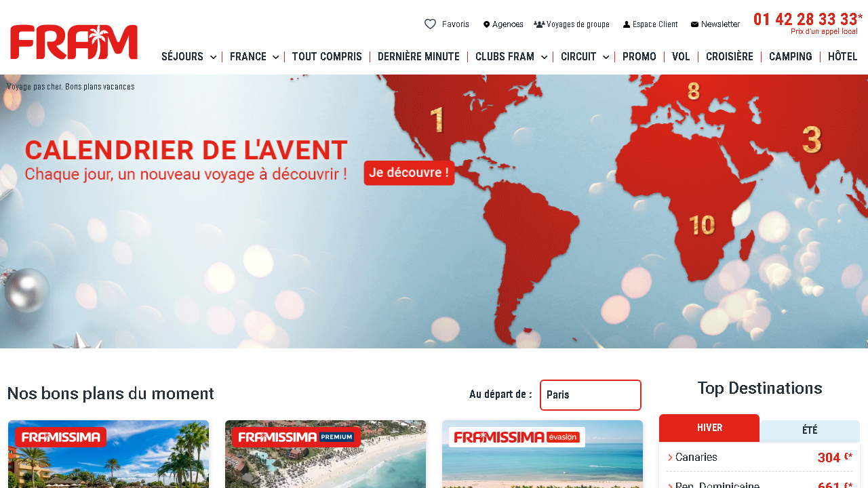The width and height of the screenshot is (868, 488).
Task: Open the Favoris link
Action: click(x=455, y=24)
